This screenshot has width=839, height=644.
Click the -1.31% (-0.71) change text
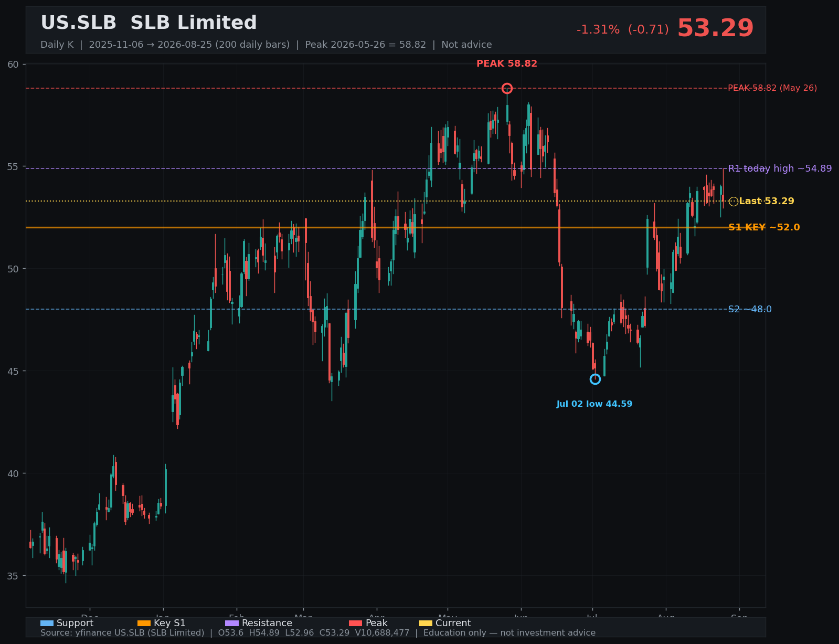[622, 30]
